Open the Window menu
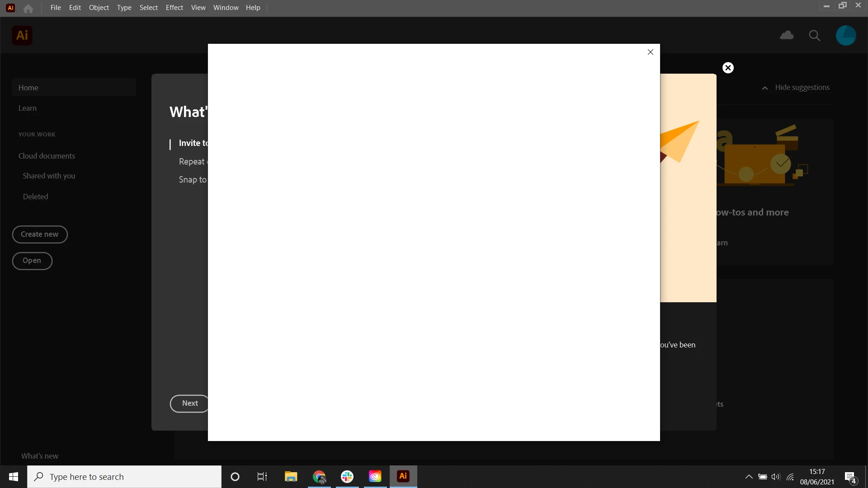 tap(226, 8)
